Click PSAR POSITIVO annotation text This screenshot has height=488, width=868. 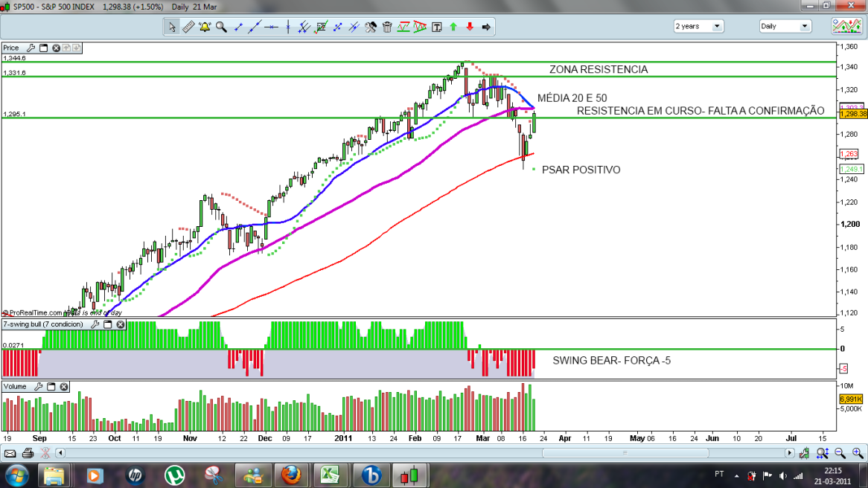pyautogui.click(x=581, y=170)
